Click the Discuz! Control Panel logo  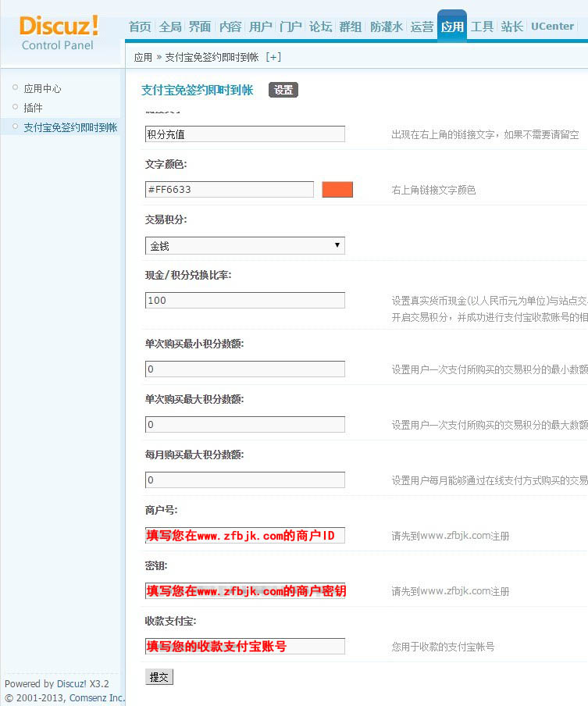pos(59,33)
